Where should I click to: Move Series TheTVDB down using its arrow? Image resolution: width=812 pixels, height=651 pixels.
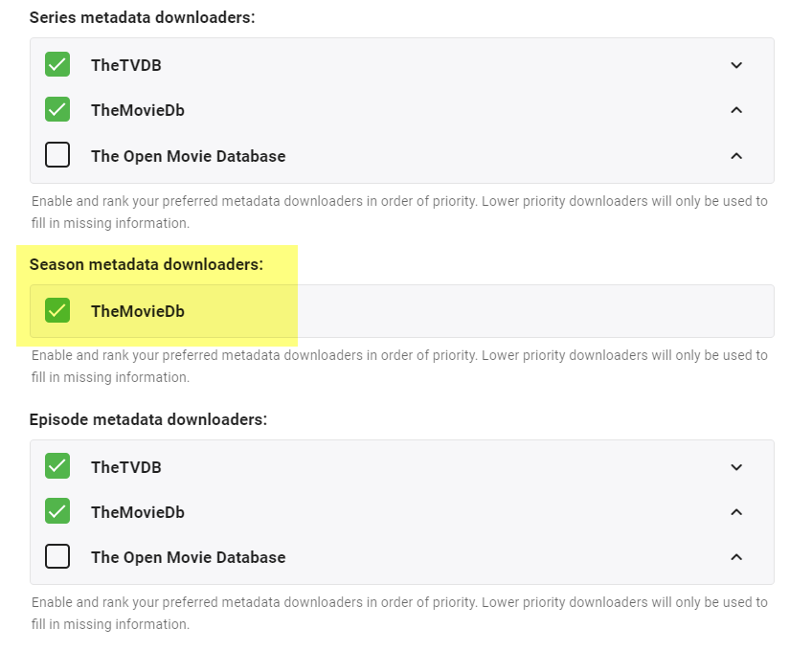click(736, 65)
